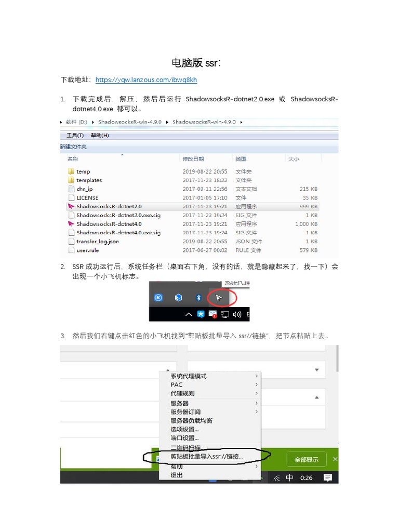Select the LICENSE file icon

click(x=71, y=198)
